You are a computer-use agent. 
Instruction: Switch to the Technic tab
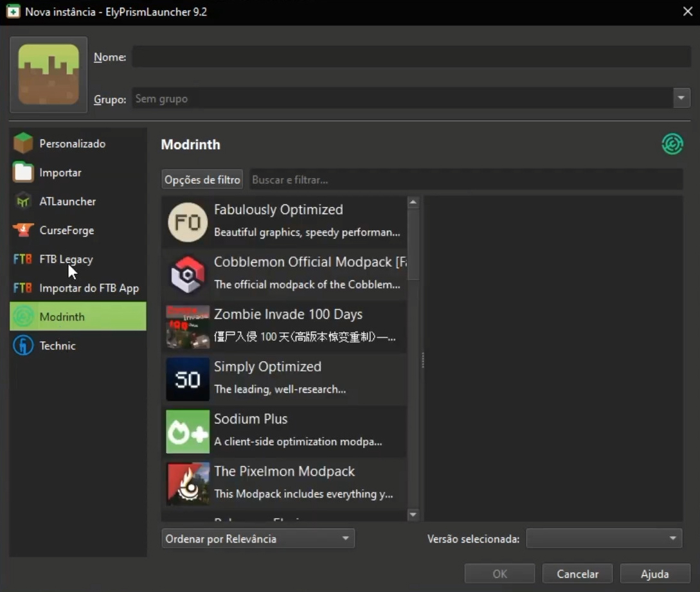coord(78,346)
